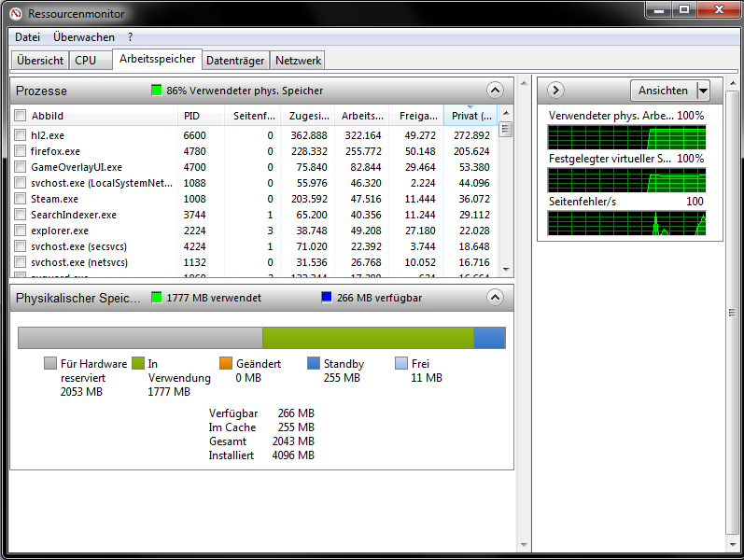744x560 pixels.
Task: Check the hl2.exe process checkbox
Action: 21,135
